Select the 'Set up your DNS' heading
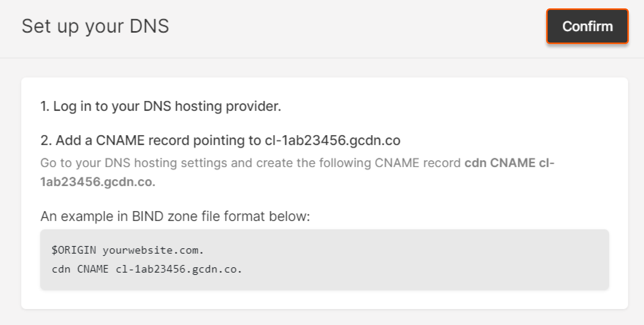Viewport: 644px width, 325px height. click(95, 26)
